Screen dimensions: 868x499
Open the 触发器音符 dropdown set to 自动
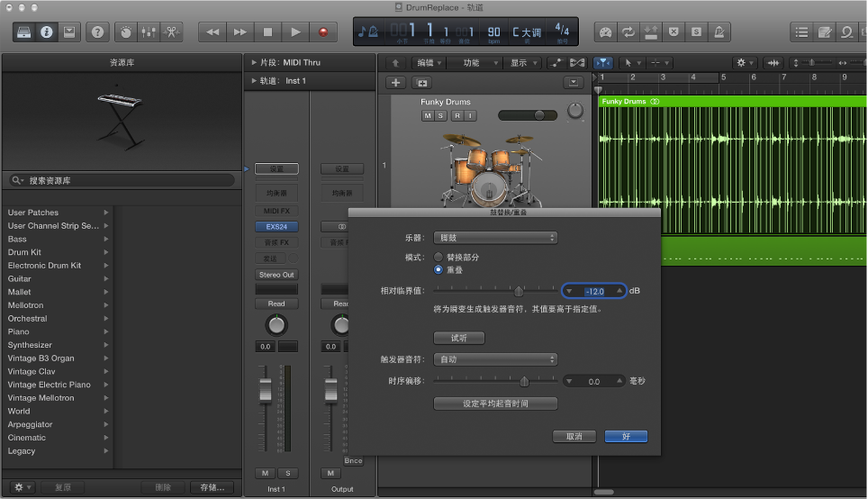[495, 359]
